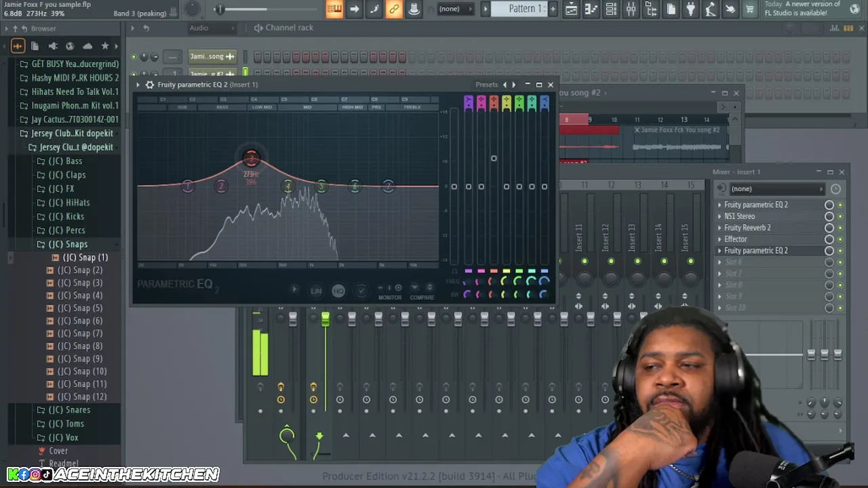Image resolution: width=868 pixels, height=488 pixels.
Task: Select previous preset arrow in EQ window
Action: pos(505,85)
